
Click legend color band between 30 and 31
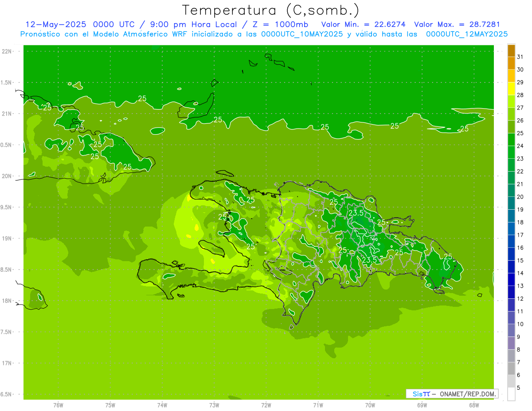click(x=511, y=63)
